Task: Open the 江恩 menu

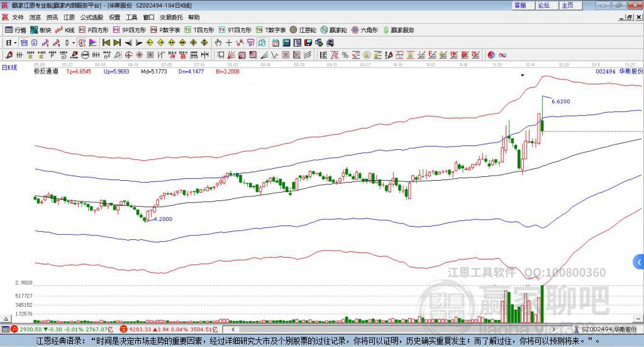Action: [69, 17]
